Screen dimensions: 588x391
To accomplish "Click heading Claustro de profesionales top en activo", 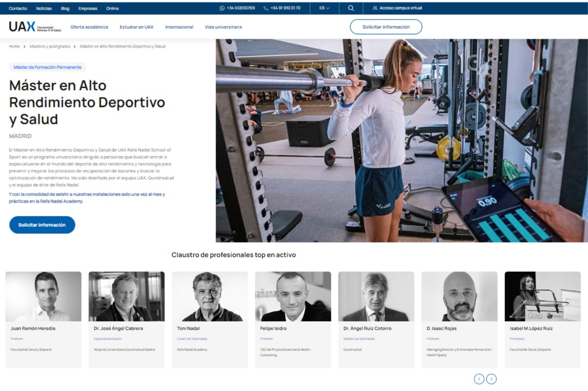I will click(234, 255).
